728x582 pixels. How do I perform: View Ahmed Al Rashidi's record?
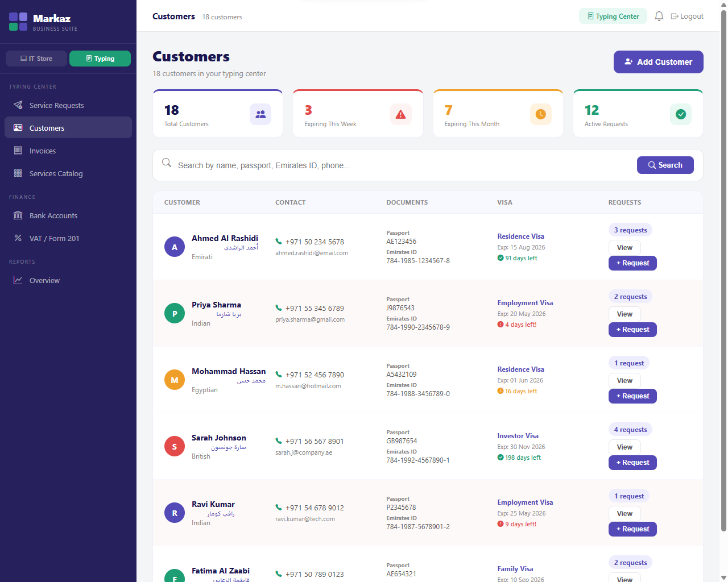click(x=624, y=248)
